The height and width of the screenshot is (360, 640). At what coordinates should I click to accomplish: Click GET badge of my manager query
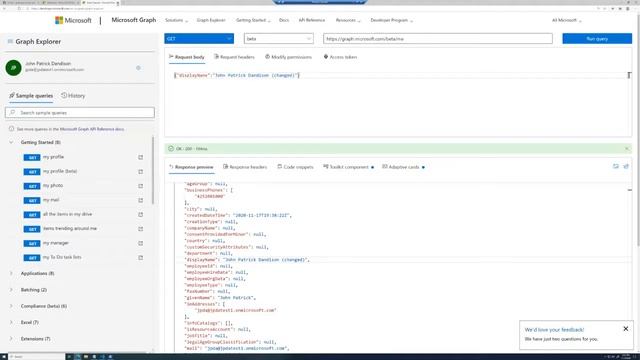pos(32,243)
